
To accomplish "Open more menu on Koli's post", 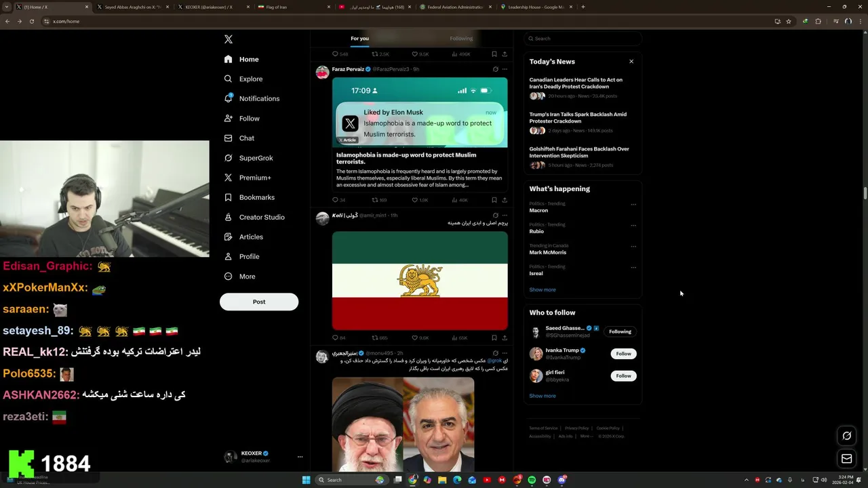I will click(x=505, y=216).
